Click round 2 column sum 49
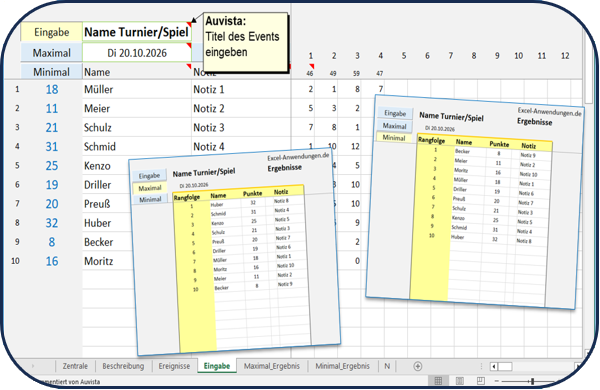Screen dimensions: 600x390 point(333,73)
